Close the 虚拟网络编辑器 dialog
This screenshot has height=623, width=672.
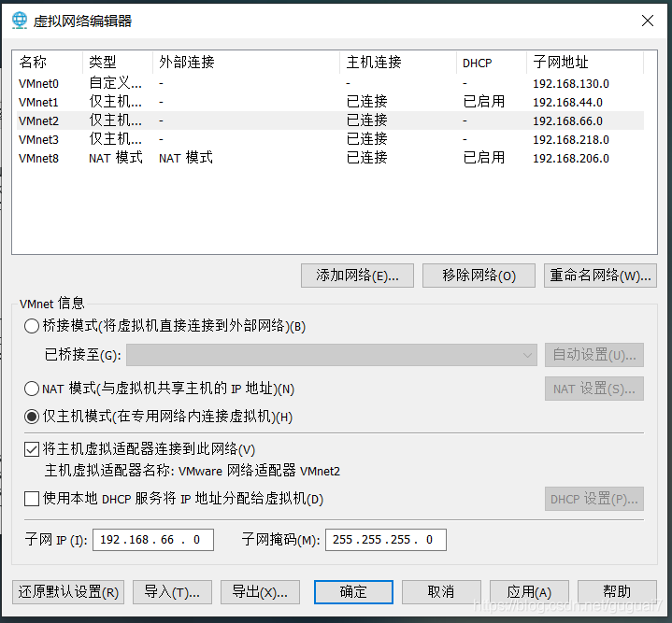click(x=647, y=21)
